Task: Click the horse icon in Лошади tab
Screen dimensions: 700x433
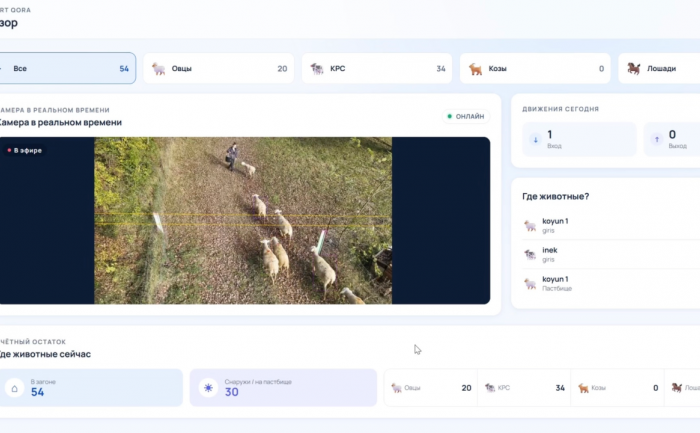Action: [633, 69]
